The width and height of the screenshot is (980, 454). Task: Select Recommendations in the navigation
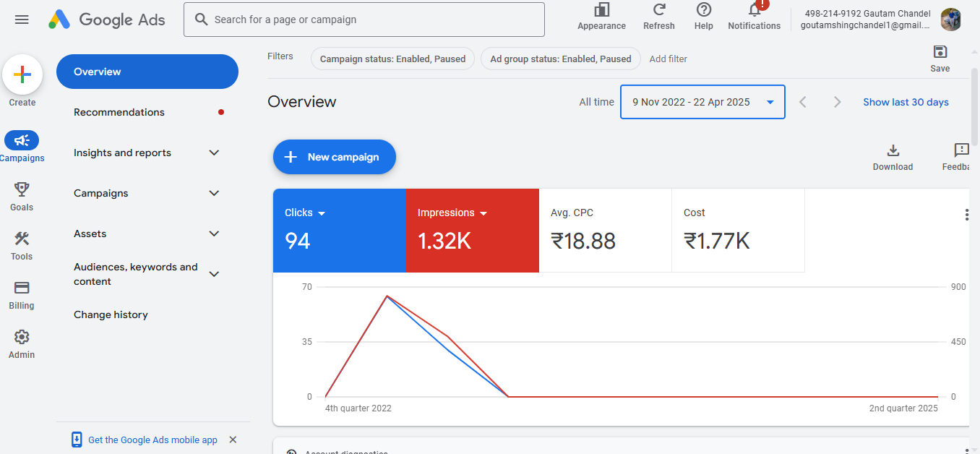click(x=119, y=112)
